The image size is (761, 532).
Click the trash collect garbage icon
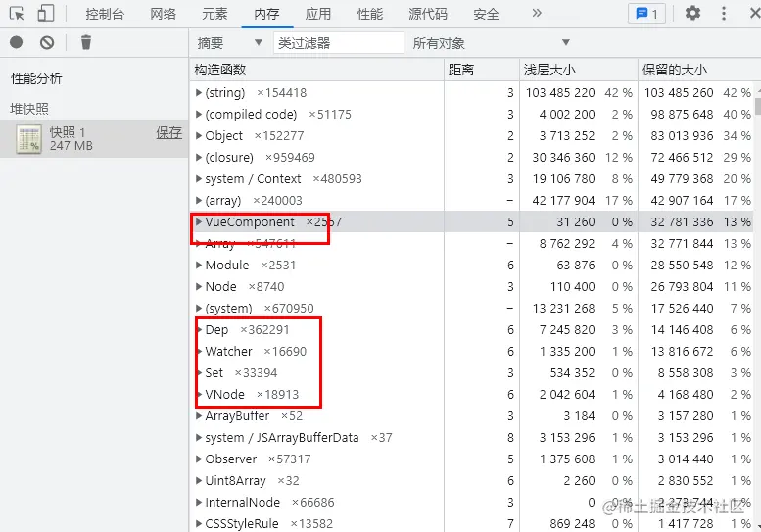tap(86, 42)
